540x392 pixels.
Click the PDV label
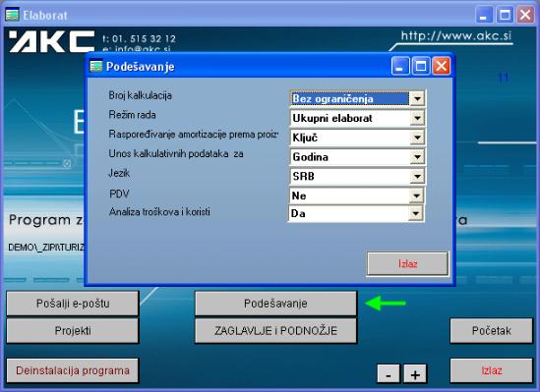(119, 194)
